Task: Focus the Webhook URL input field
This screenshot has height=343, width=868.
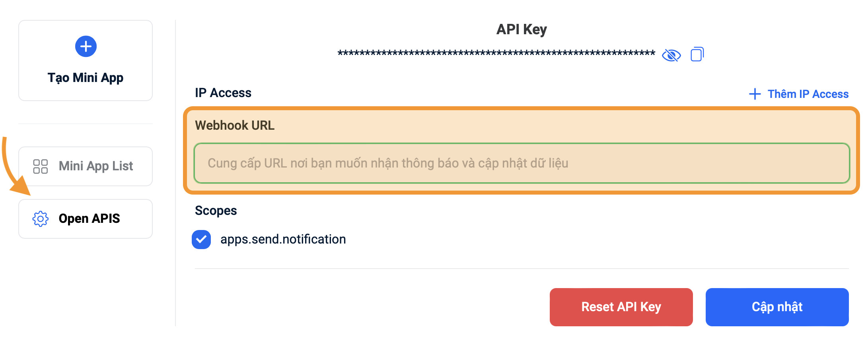Action: 522,163
